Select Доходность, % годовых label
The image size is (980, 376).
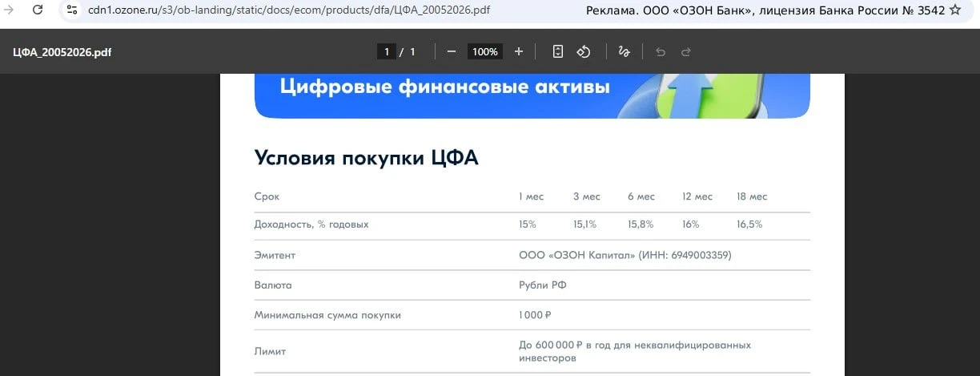point(311,224)
